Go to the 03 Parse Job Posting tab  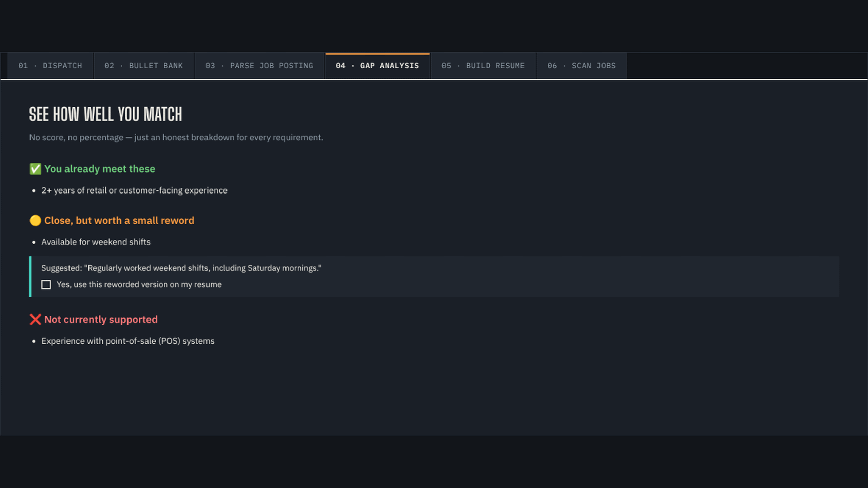259,66
